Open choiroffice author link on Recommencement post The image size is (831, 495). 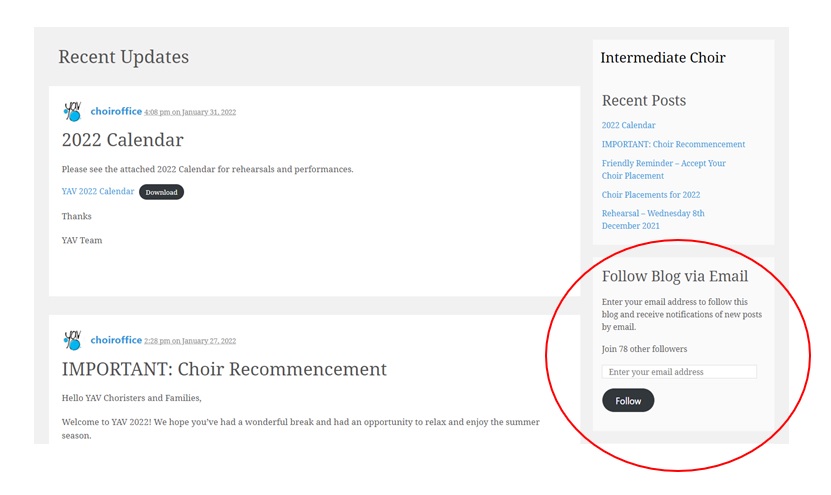(116, 340)
